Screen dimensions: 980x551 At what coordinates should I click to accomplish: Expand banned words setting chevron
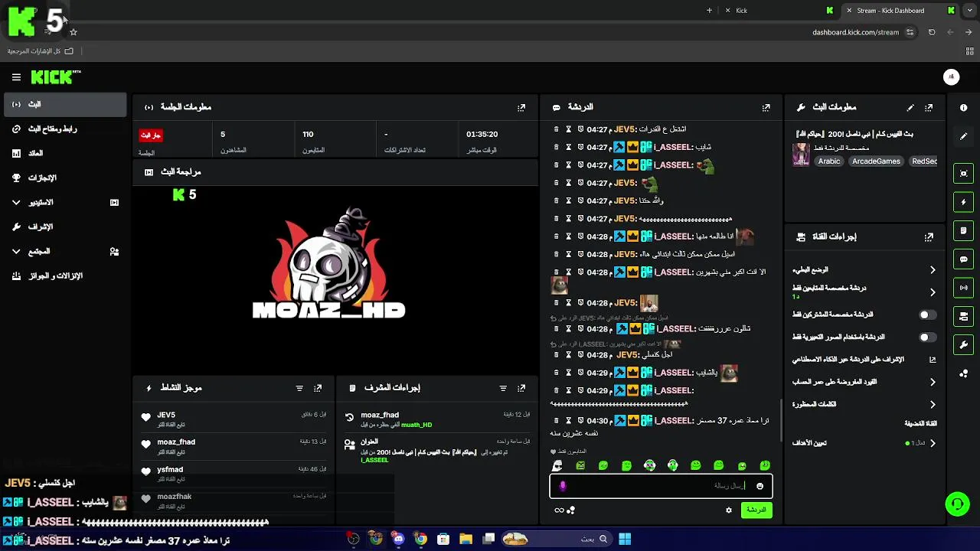(933, 404)
